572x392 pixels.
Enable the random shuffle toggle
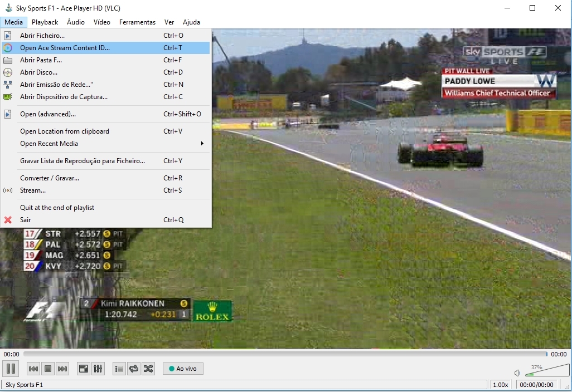click(148, 368)
